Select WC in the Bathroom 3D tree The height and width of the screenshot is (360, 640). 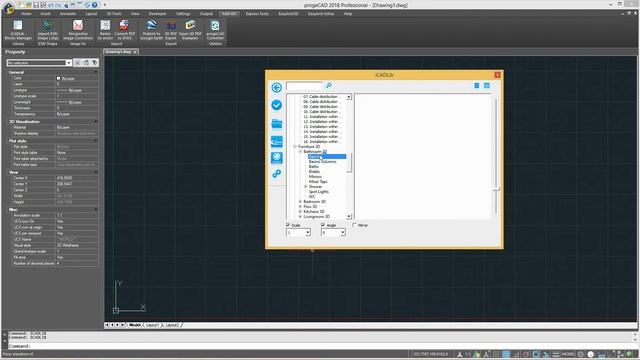(x=312, y=197)
